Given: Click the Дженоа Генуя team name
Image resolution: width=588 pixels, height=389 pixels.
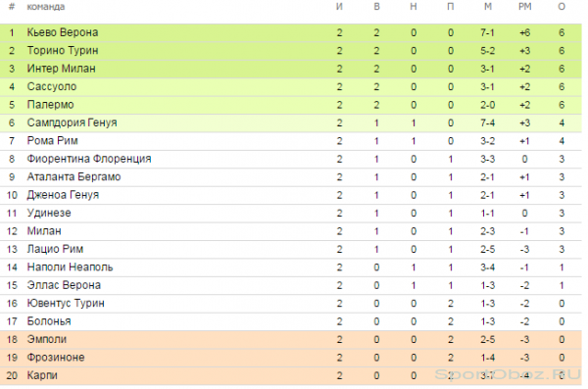Looking at the screenshot, I should 63,195.
